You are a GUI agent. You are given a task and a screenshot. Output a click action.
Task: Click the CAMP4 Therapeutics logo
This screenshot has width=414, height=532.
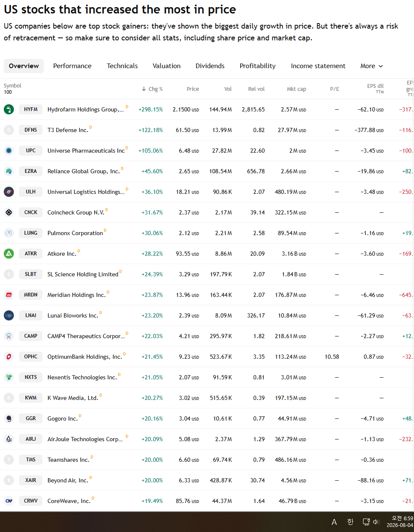pos(9,336)
